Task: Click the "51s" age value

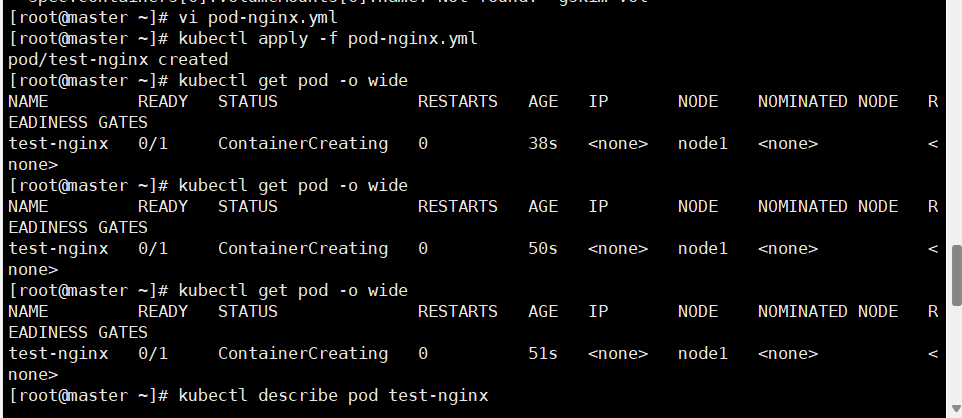Action: pyautogui.click(x=543, y=354)
